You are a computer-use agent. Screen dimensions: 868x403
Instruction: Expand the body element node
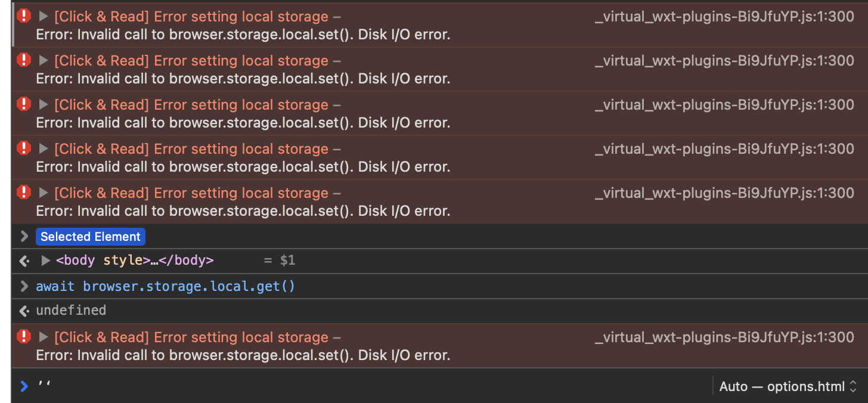click(x=45, y=261)
